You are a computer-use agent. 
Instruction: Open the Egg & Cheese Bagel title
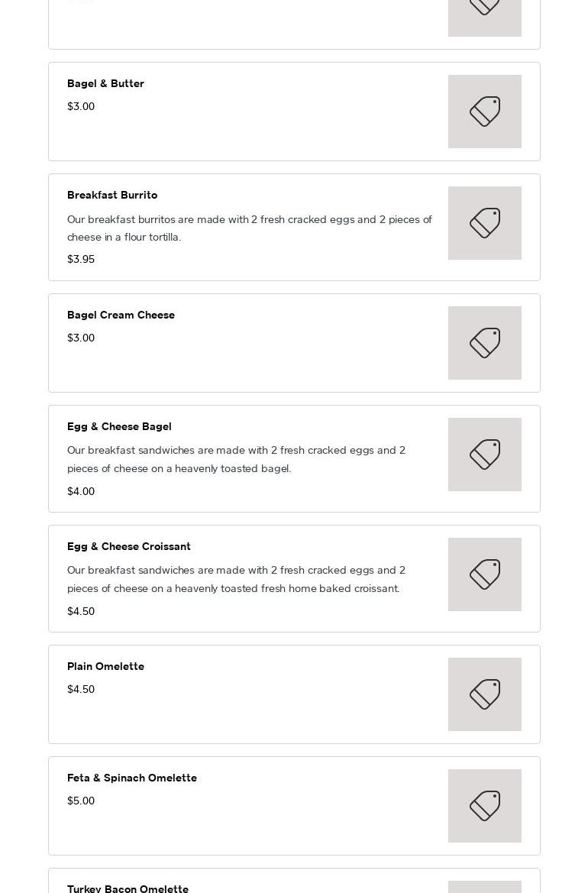(x=119, y=426)
